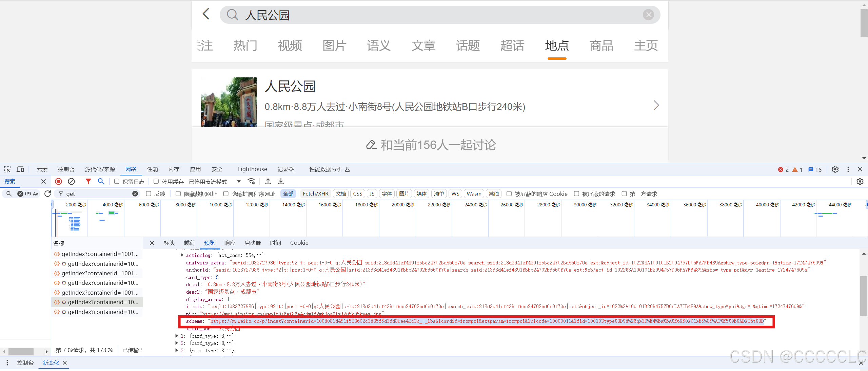Click the export HAR download icon
This screenshot has height=371, width=868.
pyautogui.click(x=281, y=182)
